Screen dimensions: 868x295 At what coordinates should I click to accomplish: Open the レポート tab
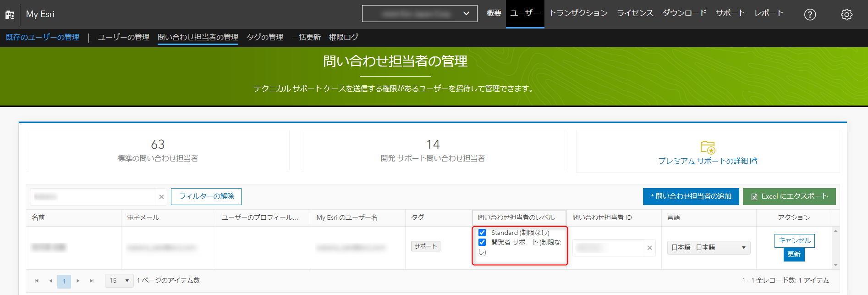[x=769, y=13]
